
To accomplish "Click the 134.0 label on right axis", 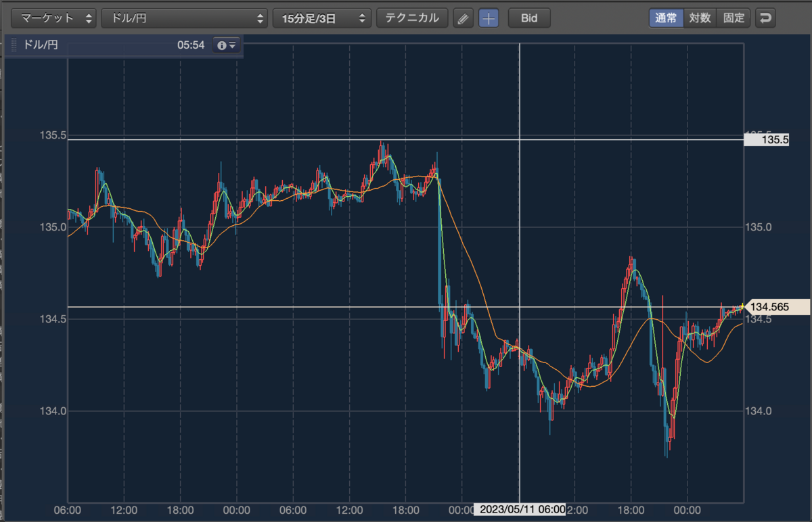I will 758,411.
